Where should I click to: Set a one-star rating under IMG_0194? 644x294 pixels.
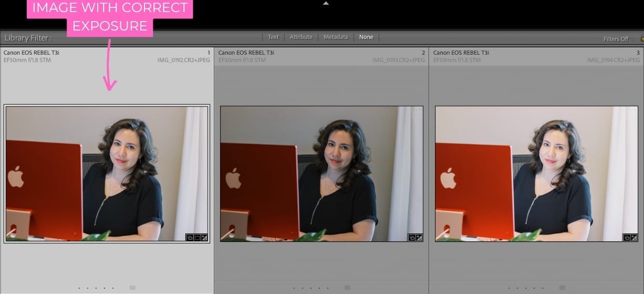click(509, 288)
